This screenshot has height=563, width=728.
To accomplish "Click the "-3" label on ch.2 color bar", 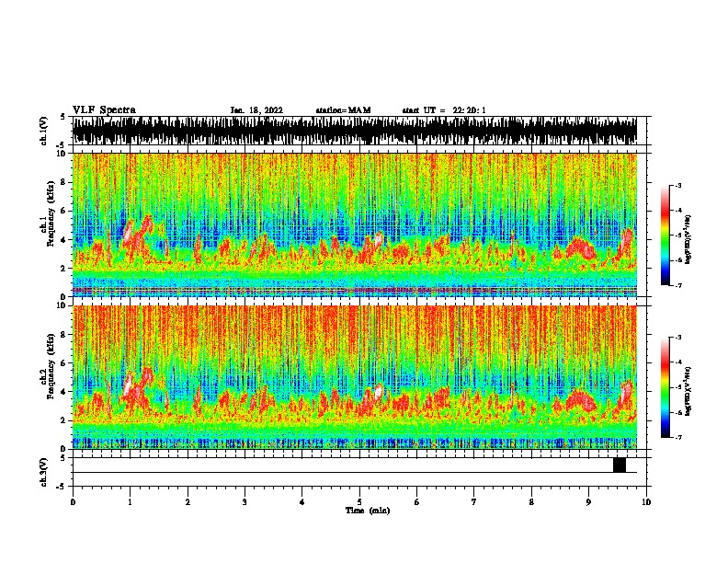I will 677,338.
